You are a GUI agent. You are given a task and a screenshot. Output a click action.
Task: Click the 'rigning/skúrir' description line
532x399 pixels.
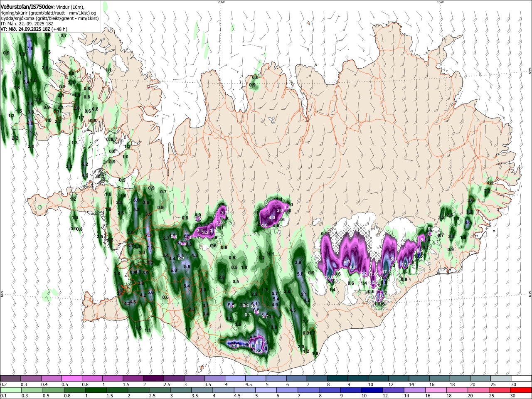tap(48, 13)
